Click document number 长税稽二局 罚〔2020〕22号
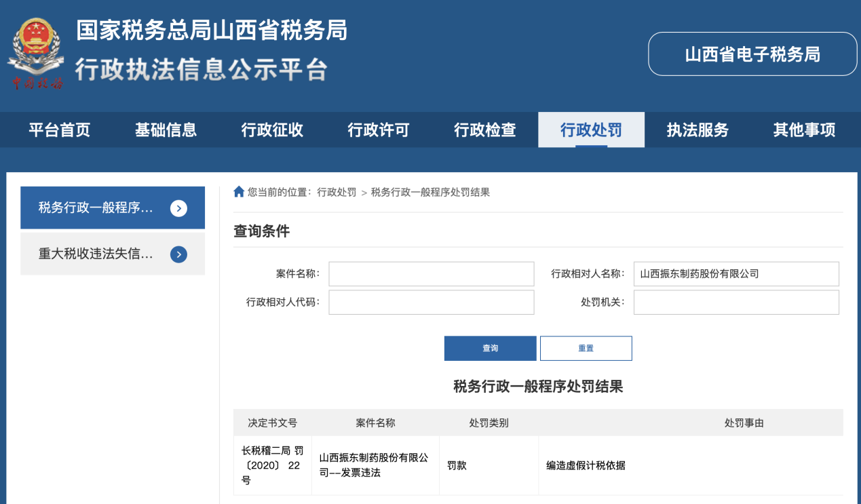Image resolution: width=861 pixels, height=504 pixels. 273,465
